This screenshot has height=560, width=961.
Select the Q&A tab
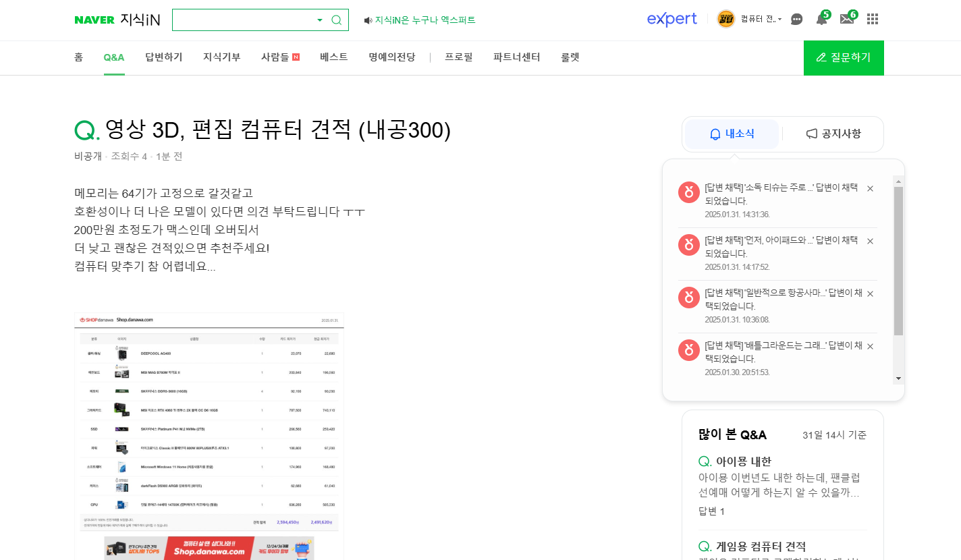[x=114, y=57]
